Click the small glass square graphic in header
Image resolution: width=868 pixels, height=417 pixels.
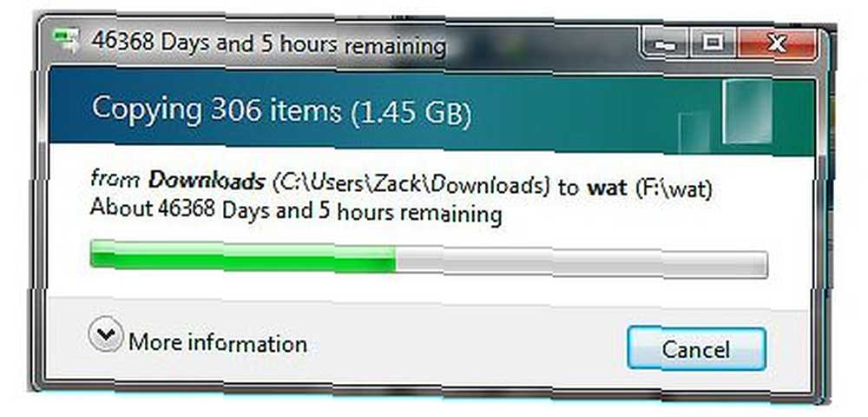point(694,132)
